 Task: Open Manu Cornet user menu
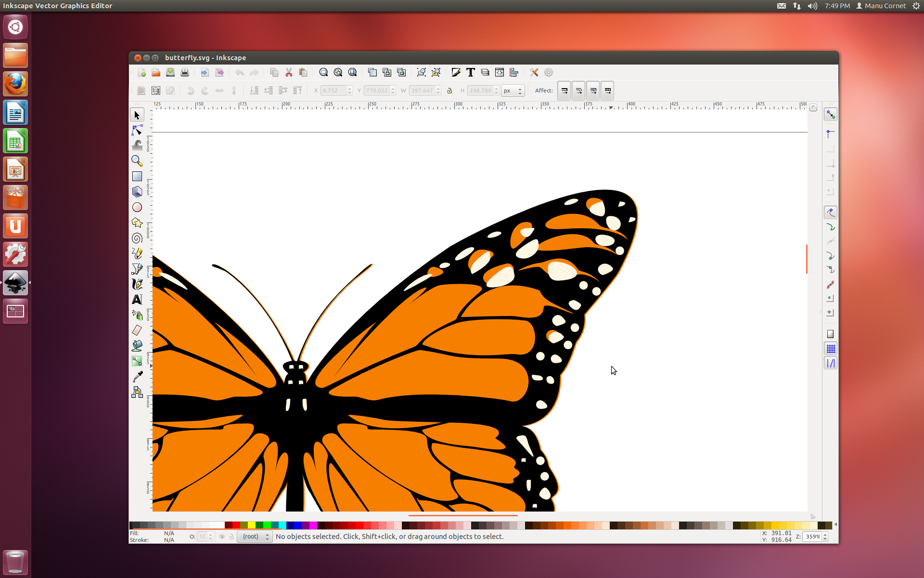(881, 6)
